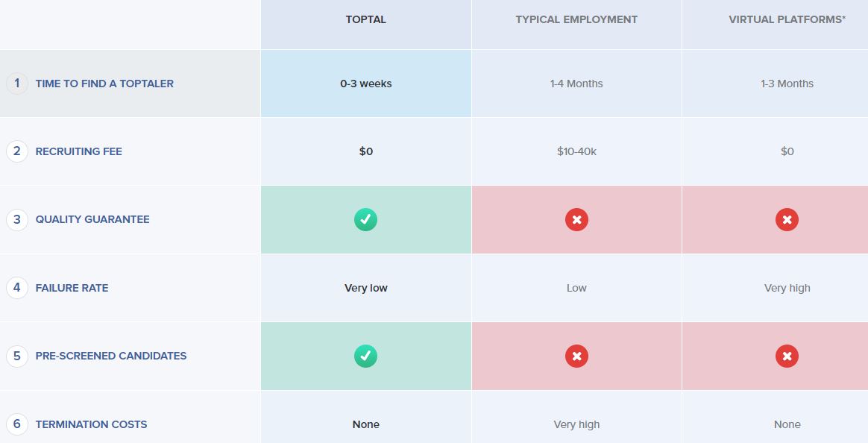Screen dimensions: 868x443
Task: Click the red X for Virtual Platforms Pre-Screened Candidates
Action: pos(787,356)
